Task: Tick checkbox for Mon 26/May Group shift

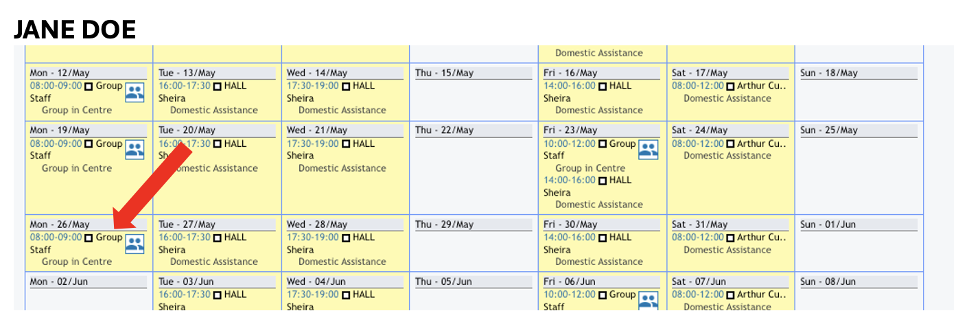Action: [89, 238]
